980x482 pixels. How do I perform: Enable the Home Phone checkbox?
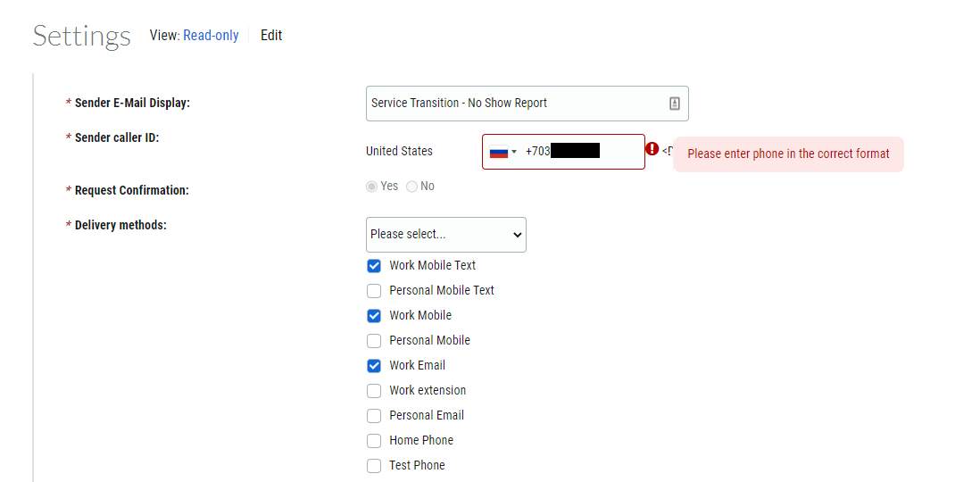point(374,441)
